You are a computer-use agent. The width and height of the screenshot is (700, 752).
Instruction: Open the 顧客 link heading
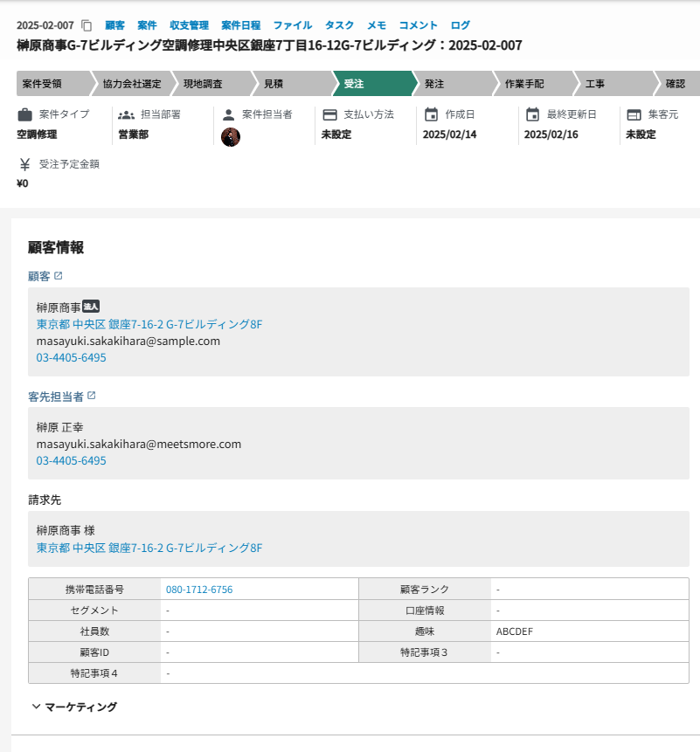[x=38, y=276]
